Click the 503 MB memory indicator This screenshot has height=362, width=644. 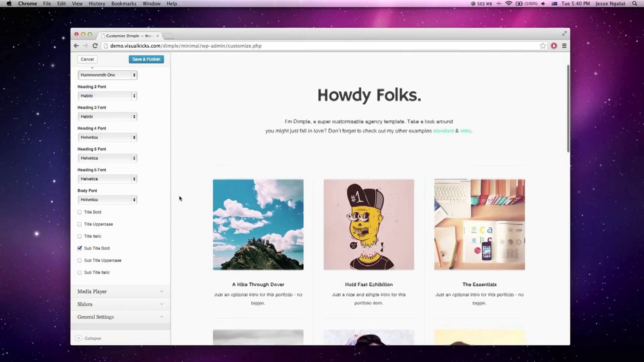coord(481,3)
